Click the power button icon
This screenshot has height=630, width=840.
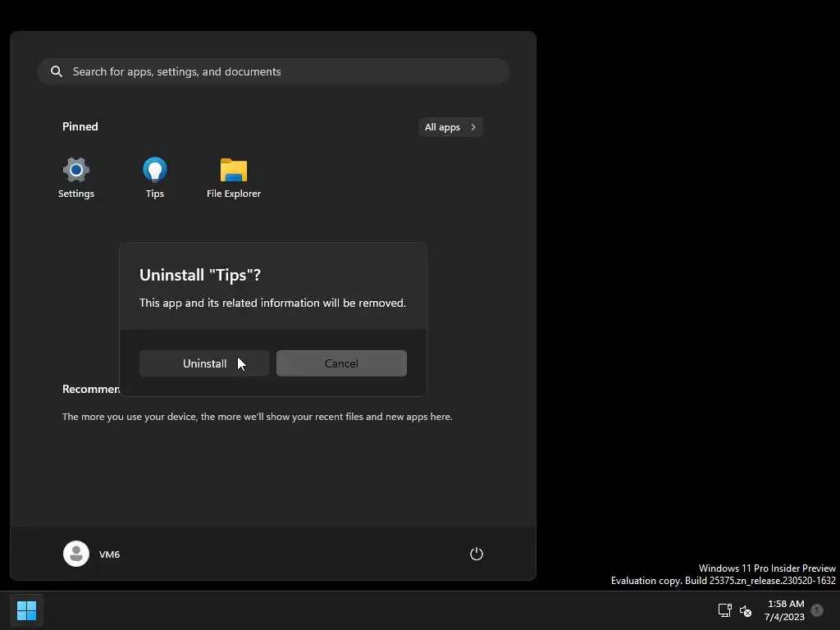point(477,554)
